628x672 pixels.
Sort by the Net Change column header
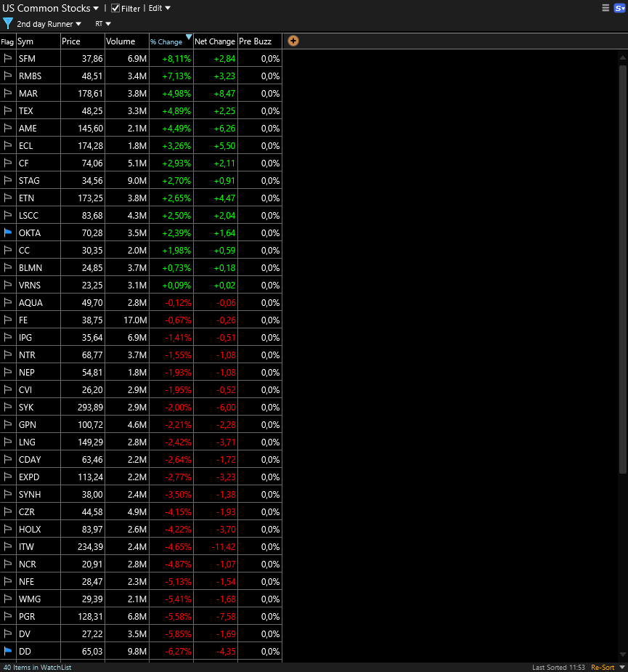pyautogui.click(x=215, y=41)
